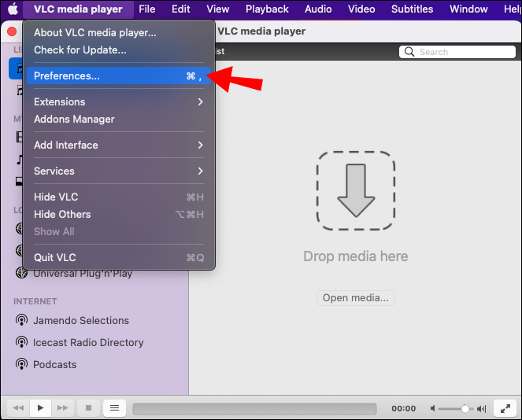Select Podcasts in sidebar
This screenshot has height=420, width=522.
click(x=55, y=364)
